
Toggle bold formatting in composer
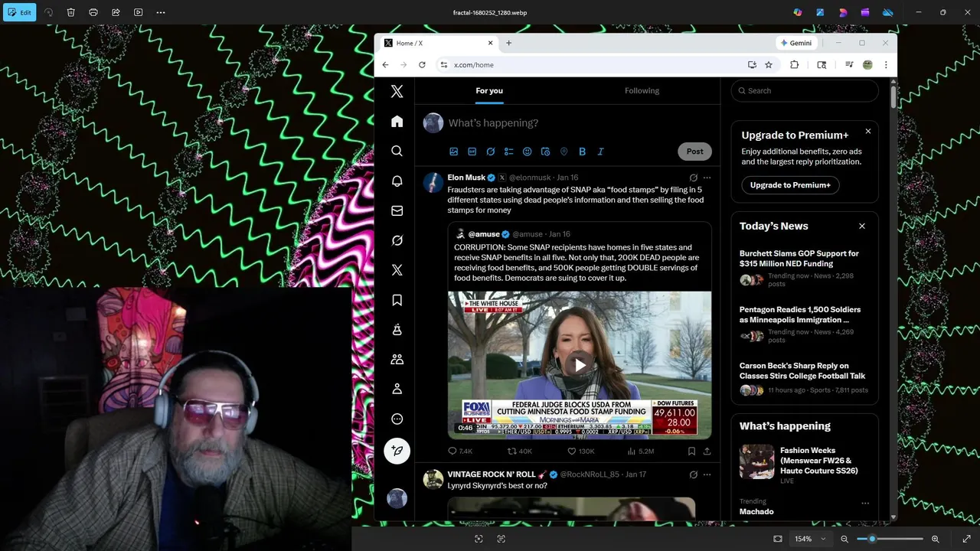click(x=582, y=152)
